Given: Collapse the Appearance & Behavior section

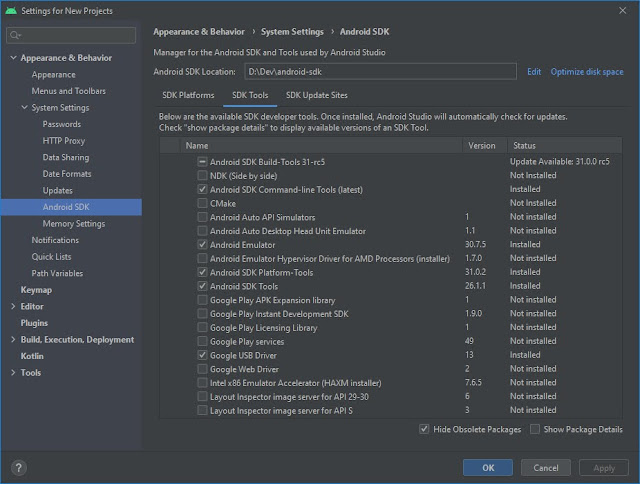Looking at the screenshot, I should [13, 58].
